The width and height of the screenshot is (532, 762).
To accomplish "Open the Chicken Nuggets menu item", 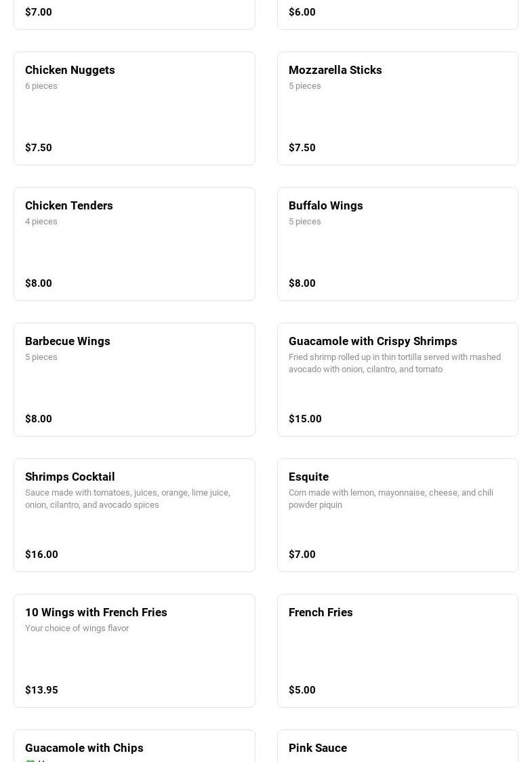I will [x=134, y=108].
